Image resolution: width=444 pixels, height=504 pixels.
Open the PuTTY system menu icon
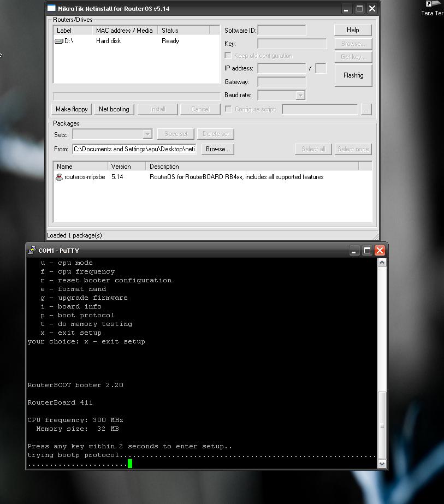31,250
